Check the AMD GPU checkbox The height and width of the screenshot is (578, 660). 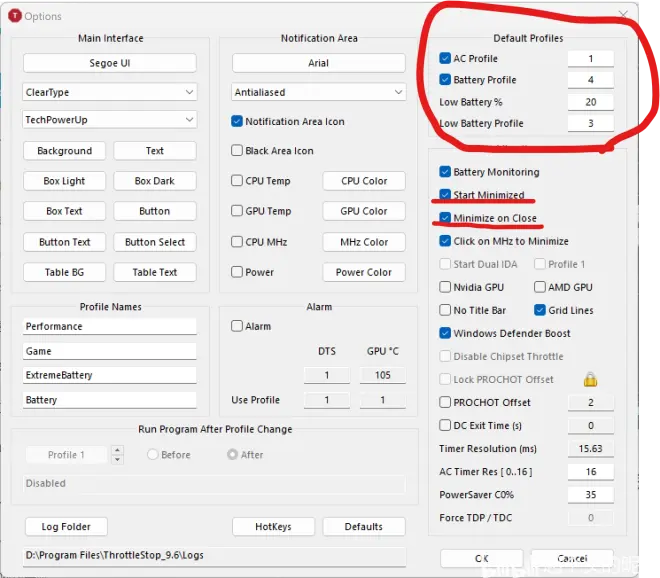pyautogui.click(x=540, y=287)
